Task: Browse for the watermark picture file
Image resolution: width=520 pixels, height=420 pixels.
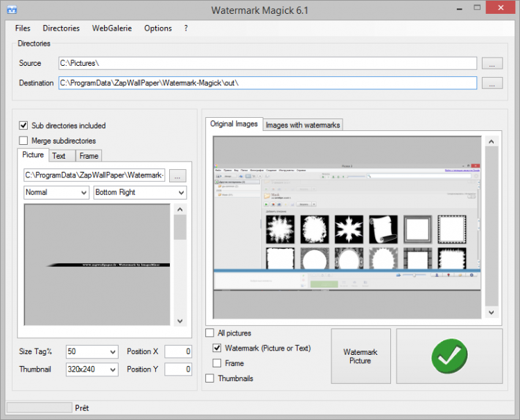Action: [177, 175]
